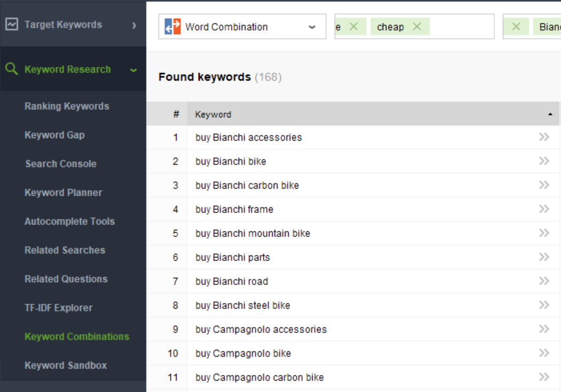Viewport: 561px width, 392px height.
Task: Open Autocomplete Tools
Action: click(x=70, y=221)
